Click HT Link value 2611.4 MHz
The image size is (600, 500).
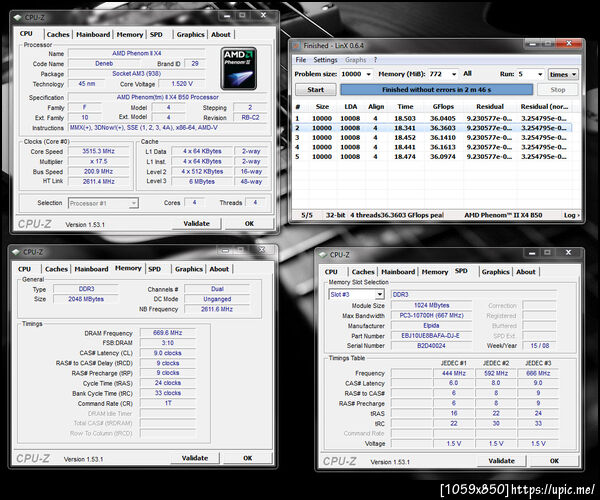point(99,181)
